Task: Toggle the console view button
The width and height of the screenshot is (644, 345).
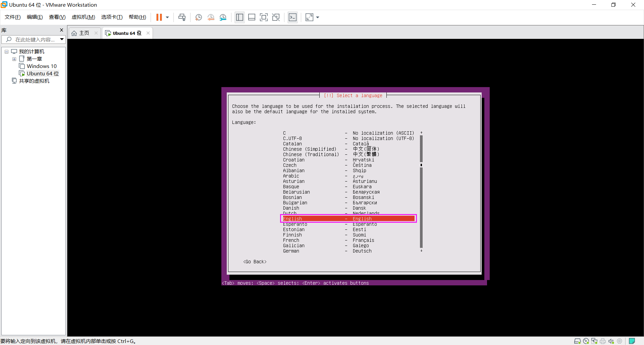Action: [x=292, y=17]
